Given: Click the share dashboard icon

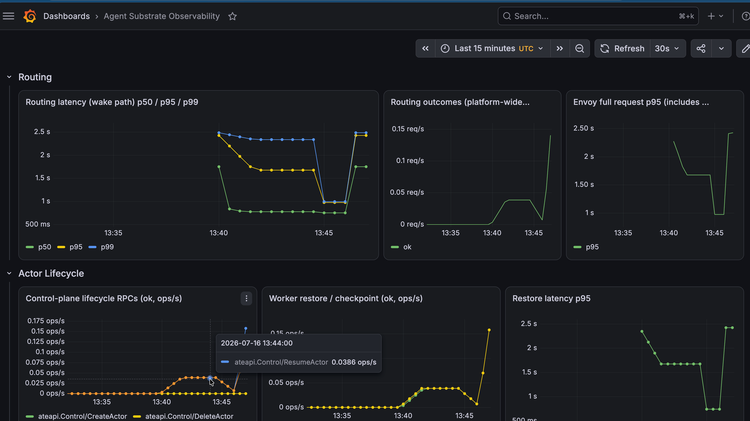Looking at the screenshot, I should coord(701,48).
